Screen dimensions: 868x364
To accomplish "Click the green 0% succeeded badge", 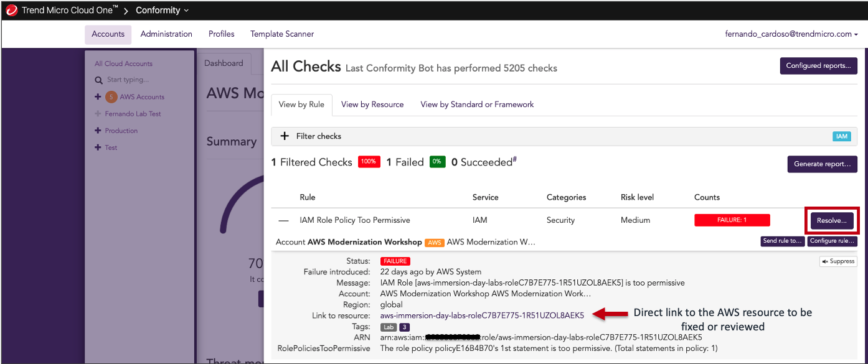I will (x=437, y=162).
